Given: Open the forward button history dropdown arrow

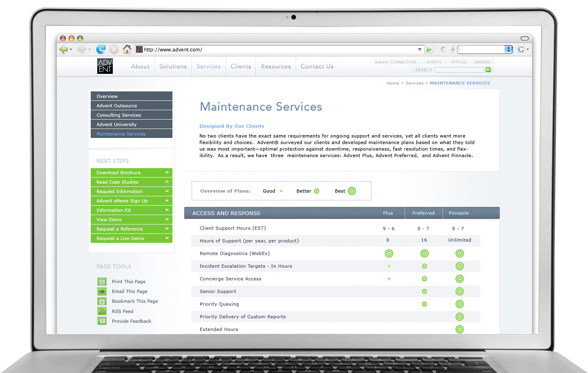Looking at the screenshot, I should click(x=89, y=50).
